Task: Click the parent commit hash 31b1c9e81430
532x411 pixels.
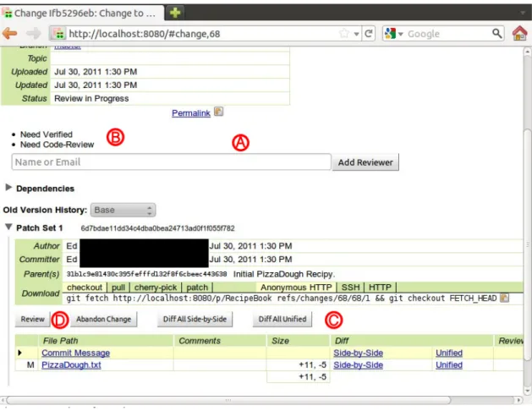Action: coord(146,274)
